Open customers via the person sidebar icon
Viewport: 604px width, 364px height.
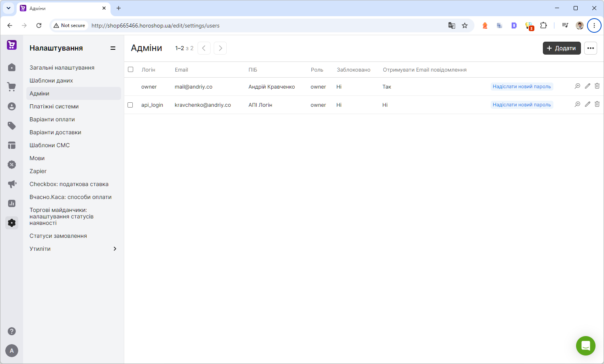(12, 106)
